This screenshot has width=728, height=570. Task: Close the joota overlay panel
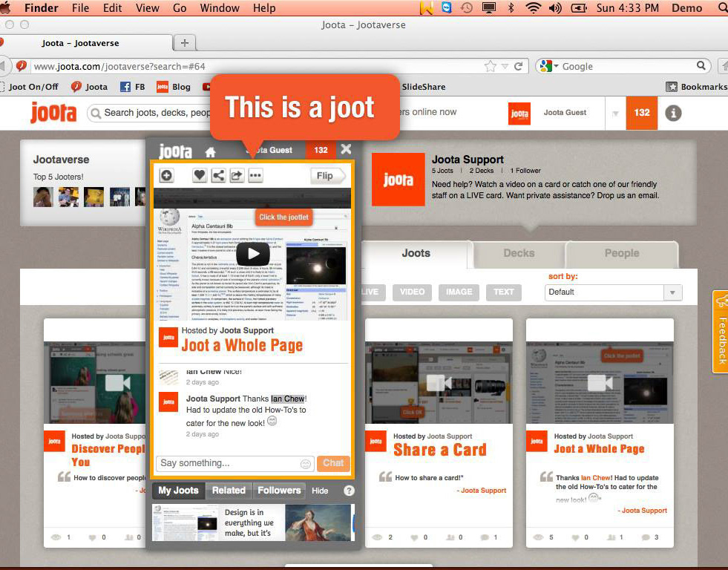pos(346,149)
